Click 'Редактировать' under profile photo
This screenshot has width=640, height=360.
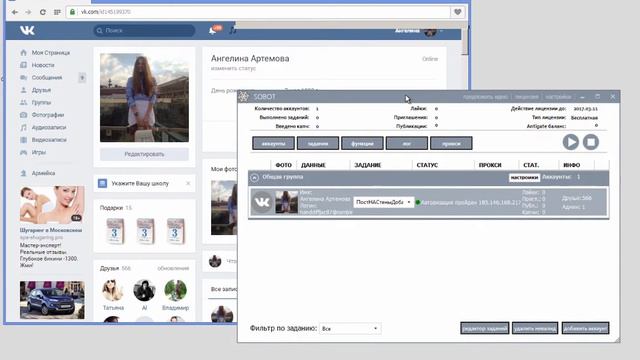pos(144,154)
